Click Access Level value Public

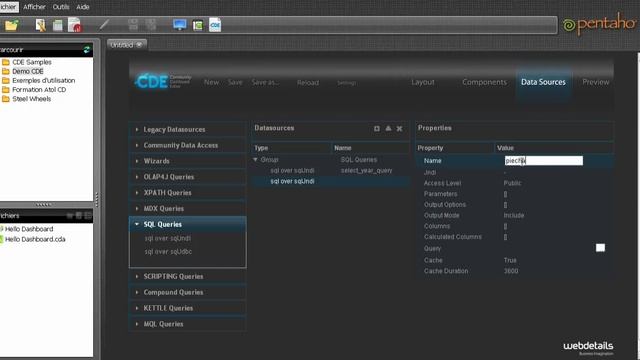(x=512, y=183)
